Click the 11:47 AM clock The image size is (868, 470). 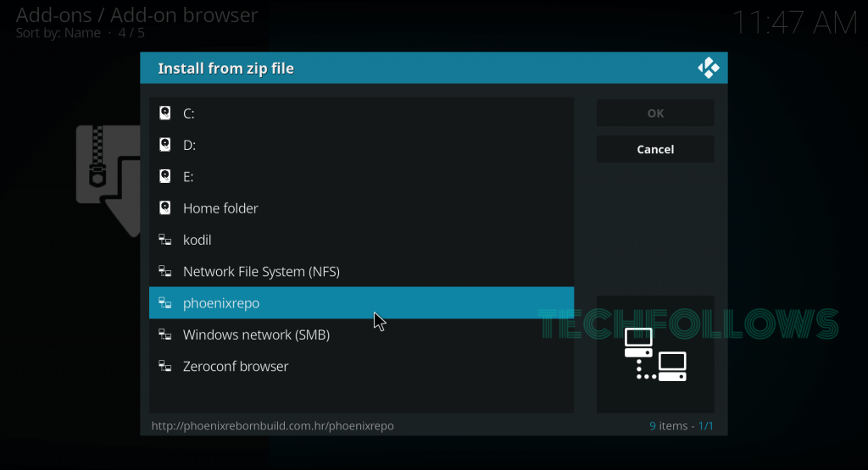(795, 23)
